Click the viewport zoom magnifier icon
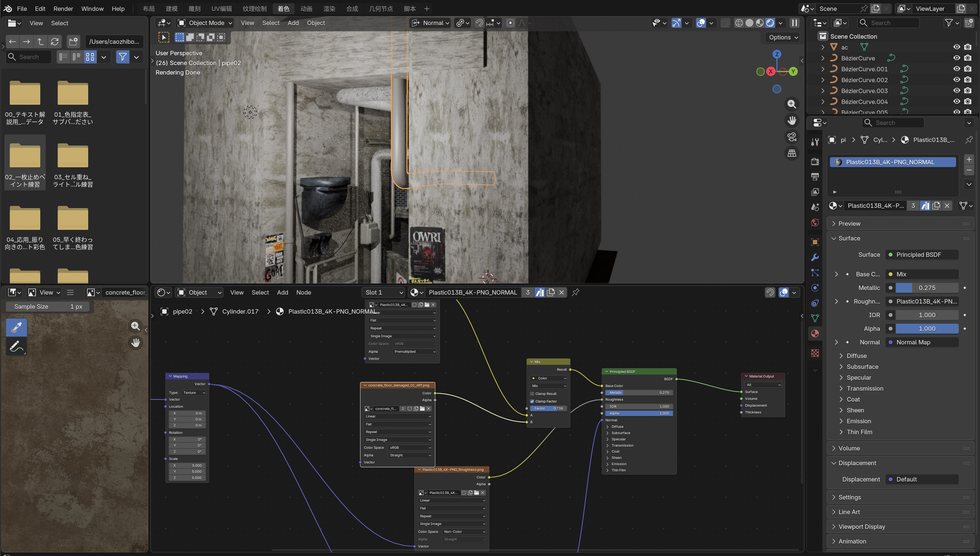Image resolution: width=980 pixels, height=556 pixels. (x=792, y=104)
